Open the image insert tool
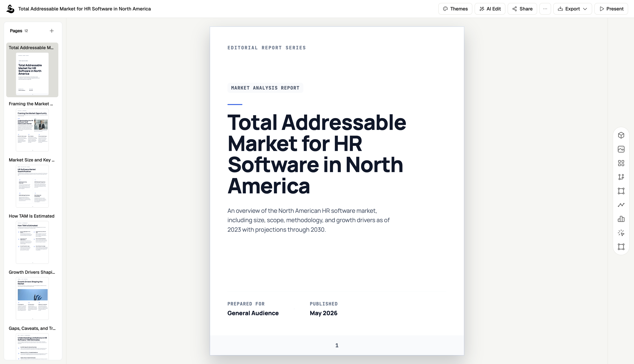Screen dimensions: 634x364 [x=621, y=149]
